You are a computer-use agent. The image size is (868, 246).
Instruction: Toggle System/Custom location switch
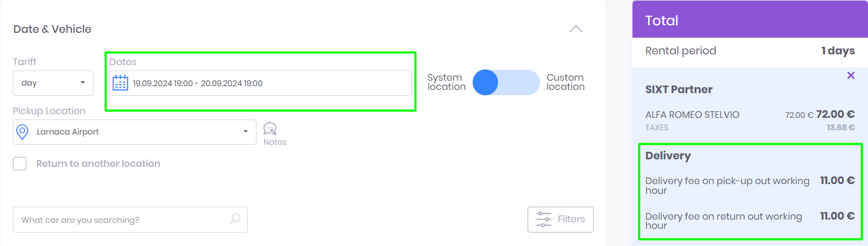506,82
